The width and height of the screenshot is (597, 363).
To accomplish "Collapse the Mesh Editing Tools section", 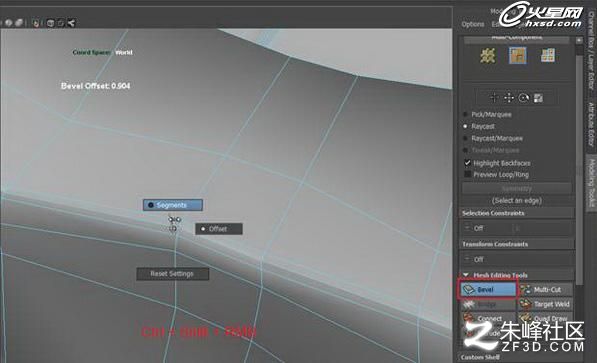I will pos(466,275).
